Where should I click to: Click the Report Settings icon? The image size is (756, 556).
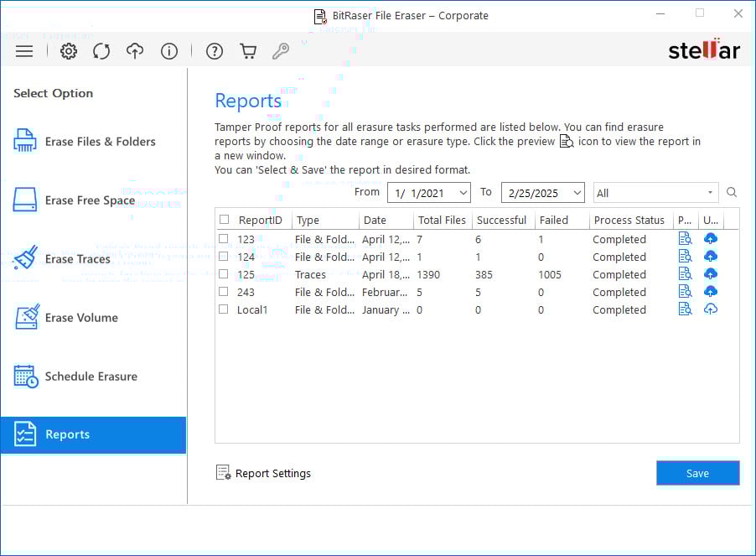[x=223, y=473]
